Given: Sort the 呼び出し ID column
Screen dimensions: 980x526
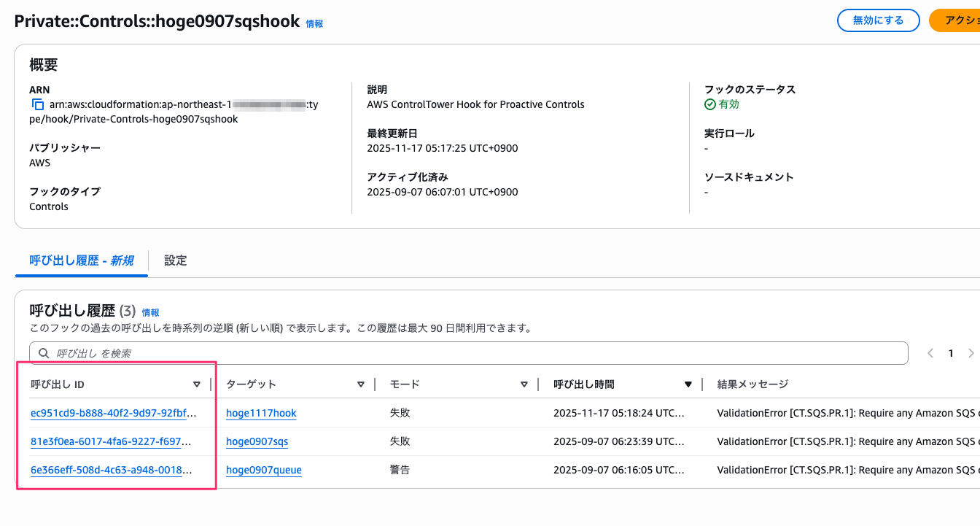Looking at the screenshot, I should (x=196, y=384).
